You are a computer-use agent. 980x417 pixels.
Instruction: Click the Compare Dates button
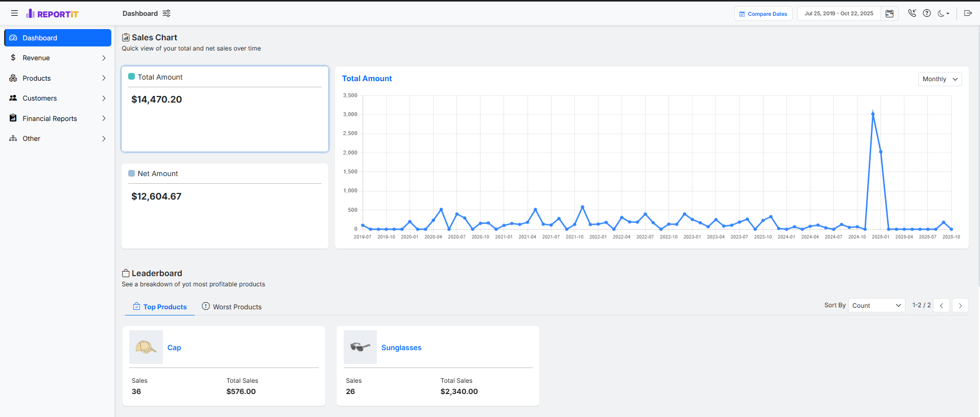pyautogui.click(x=763, y=14)
